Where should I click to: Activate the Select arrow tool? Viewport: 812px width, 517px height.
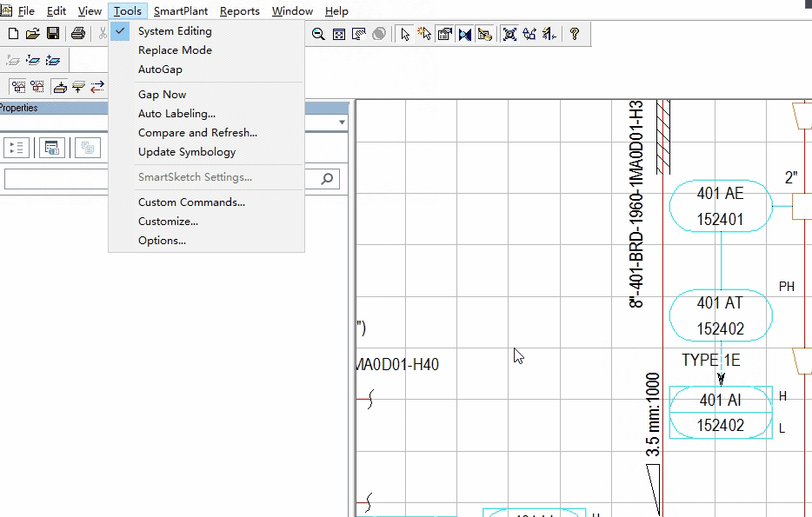405,34
